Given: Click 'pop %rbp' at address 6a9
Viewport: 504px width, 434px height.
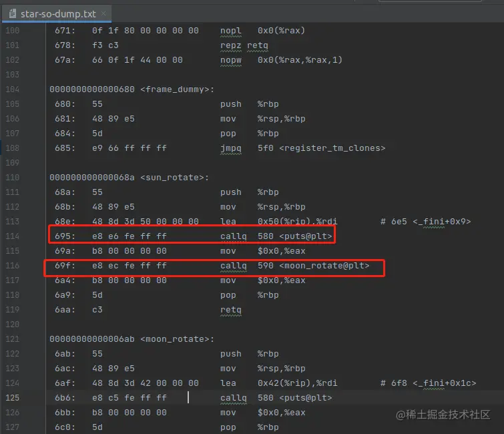Looking at the screenshot, I should (x=250, y=295).
